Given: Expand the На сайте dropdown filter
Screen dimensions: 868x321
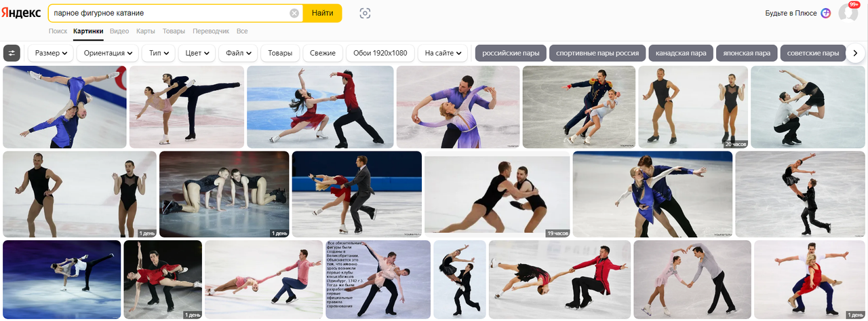Looking at the screenshot, I should pyautogui.click(x=443, y=53).
